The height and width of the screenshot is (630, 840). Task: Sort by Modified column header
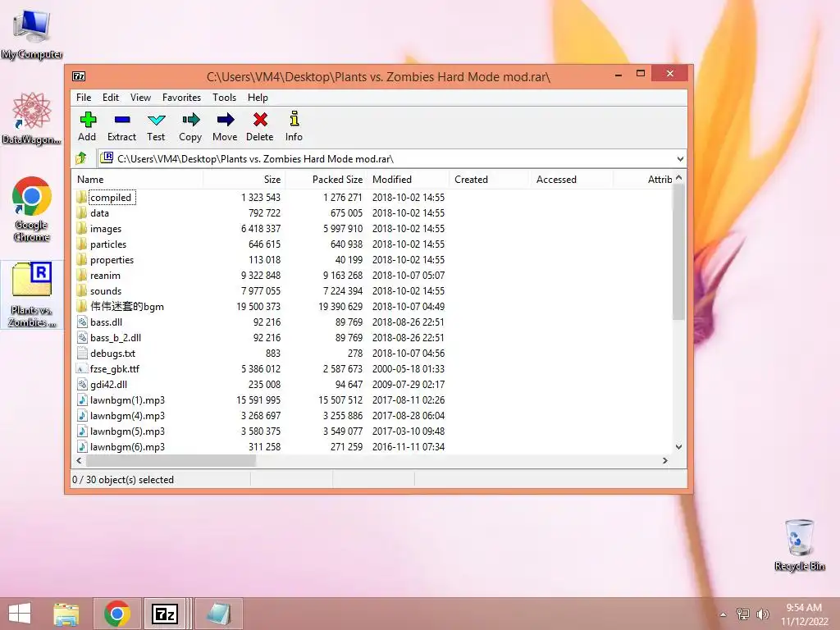click(408, 180)
